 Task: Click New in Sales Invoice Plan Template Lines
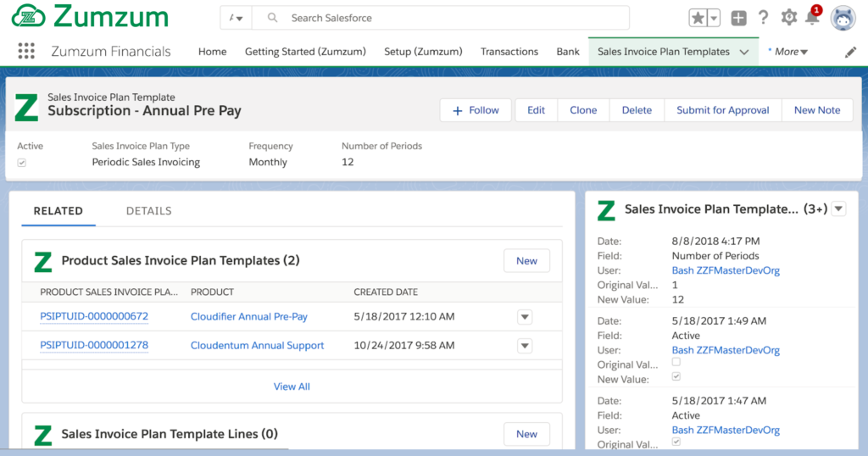[x=526, y=434]
